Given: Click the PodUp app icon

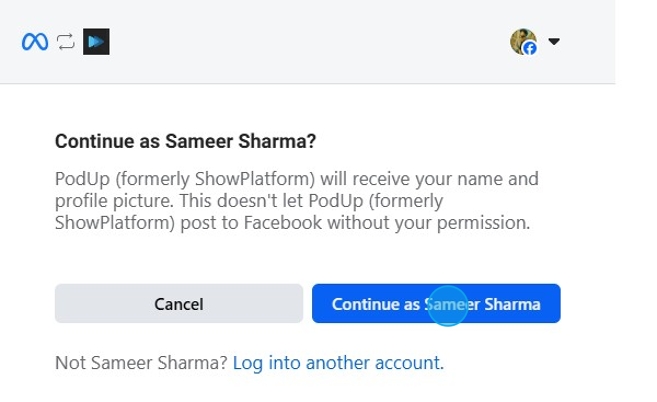Looking at the screenshot, I should pyautogui.click(x=96, y=41).
